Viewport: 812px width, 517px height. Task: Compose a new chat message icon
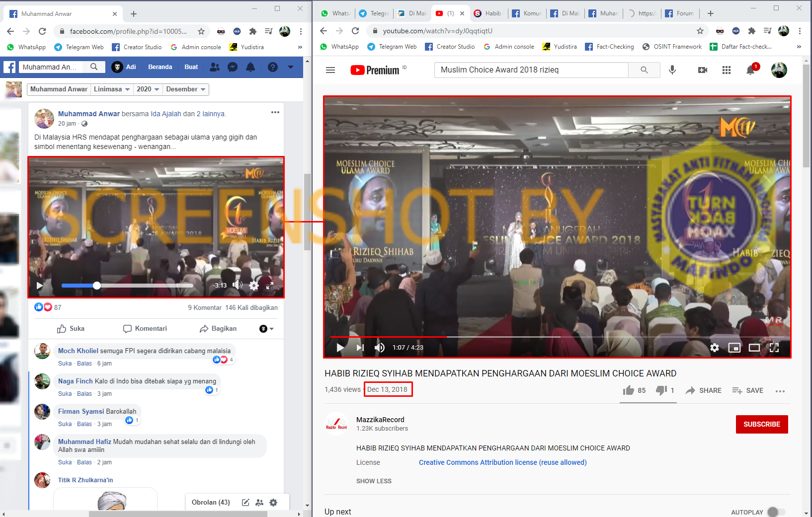245,503
